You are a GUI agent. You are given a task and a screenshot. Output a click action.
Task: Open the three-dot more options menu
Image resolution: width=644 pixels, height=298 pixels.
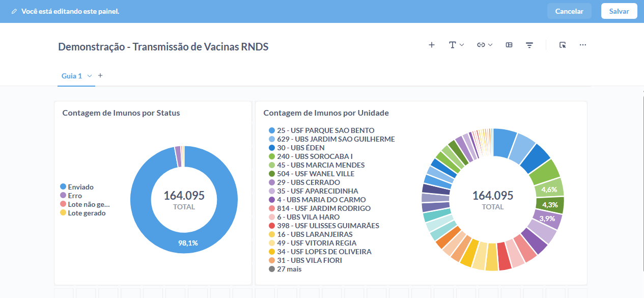[x=583, y=45]
